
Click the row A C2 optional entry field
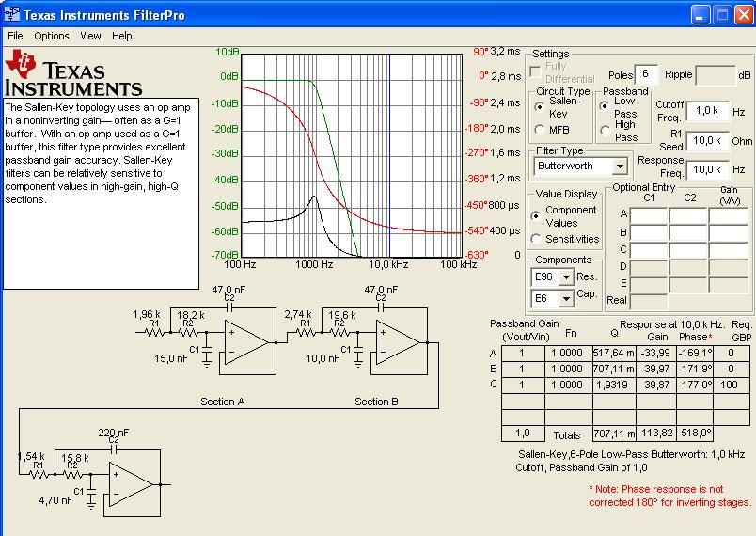tap(688, 216)
